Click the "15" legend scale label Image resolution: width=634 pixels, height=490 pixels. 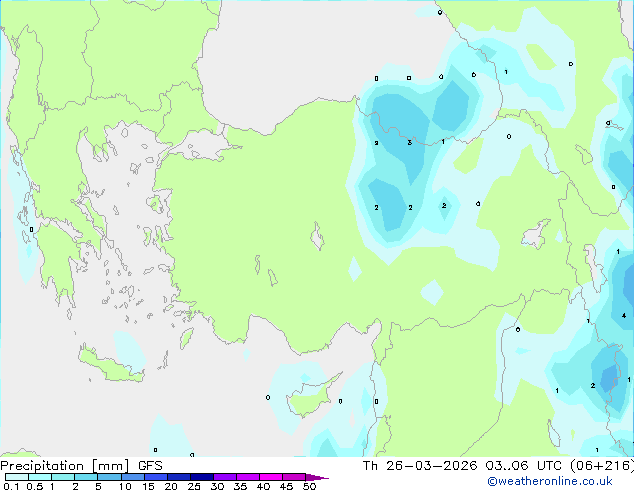(148, 486)
